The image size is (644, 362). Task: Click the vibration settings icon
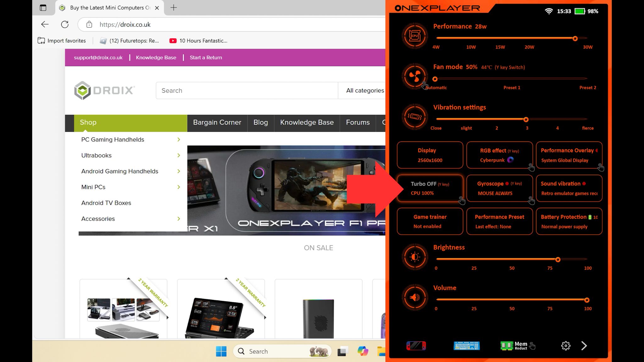tap(415, 117)
